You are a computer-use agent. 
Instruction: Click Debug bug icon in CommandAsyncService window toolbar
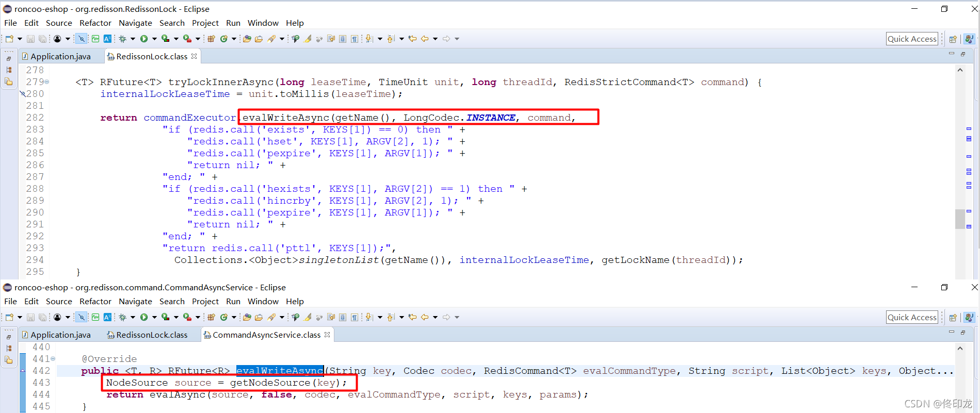coord(122,317)
